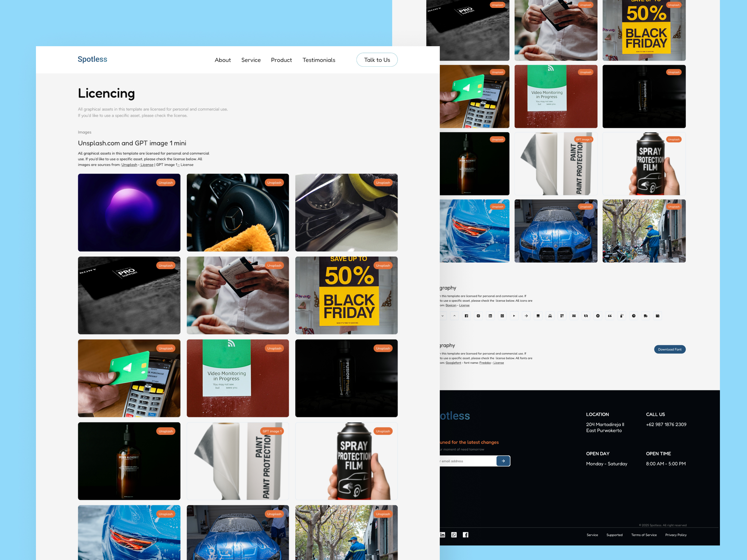The height and width of the screenshot is (560, 747).
Task: Open the Service item in top navigation
Action: pyautogui.click(x=251, y=60)
